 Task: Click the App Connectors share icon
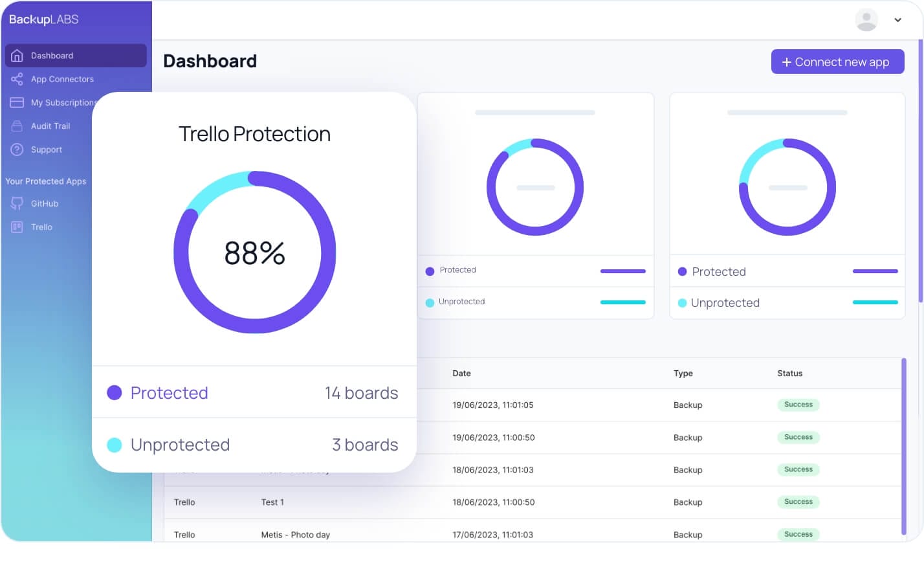click(17, 79)
